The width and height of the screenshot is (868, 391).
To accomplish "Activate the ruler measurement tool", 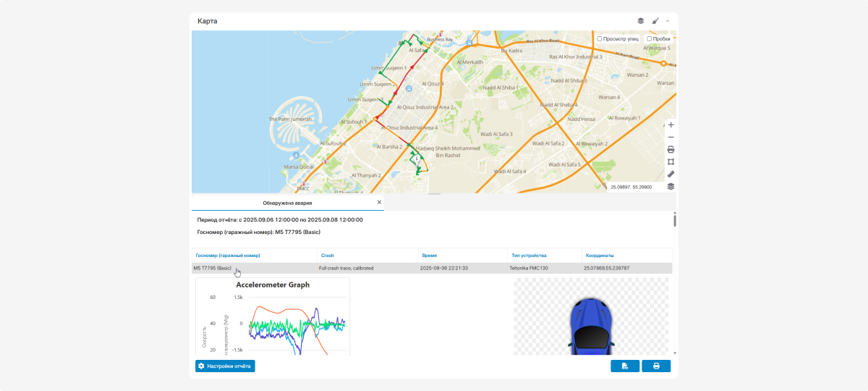I will tap(671, 174).
